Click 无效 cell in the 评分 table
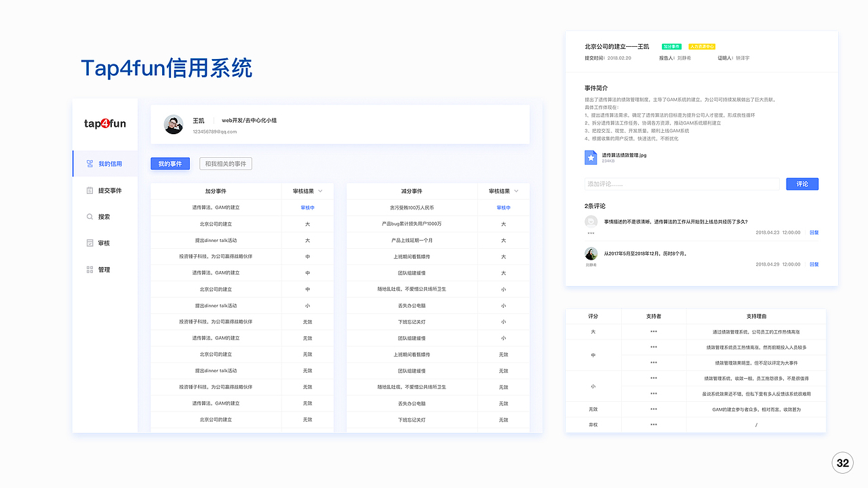The height and width of the screenshot is (488, 868). 593,409
